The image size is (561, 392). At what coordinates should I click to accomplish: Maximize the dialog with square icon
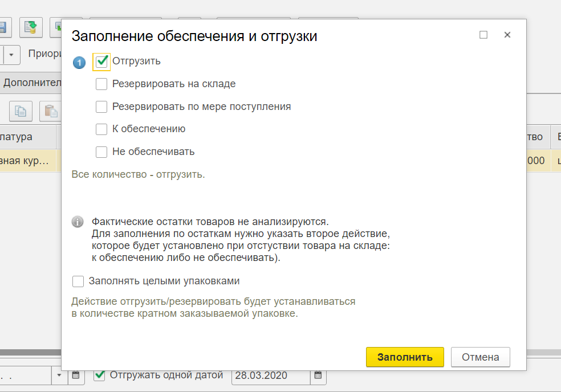click(x=483, y=35)
